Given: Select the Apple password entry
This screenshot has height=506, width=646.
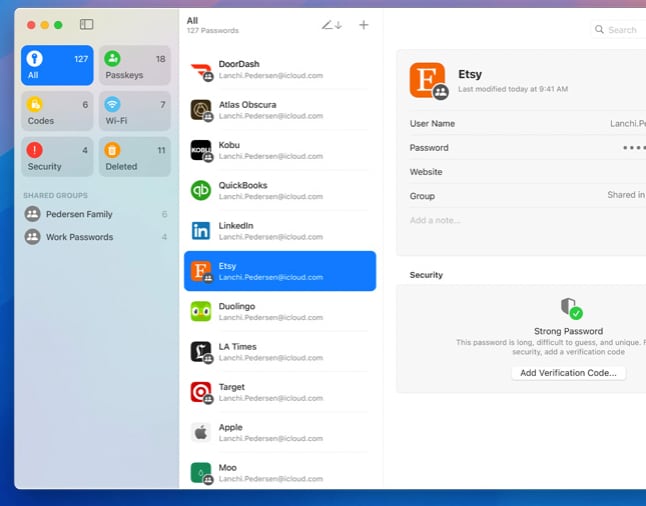Looking at the screenshot, I should point(280,433).
